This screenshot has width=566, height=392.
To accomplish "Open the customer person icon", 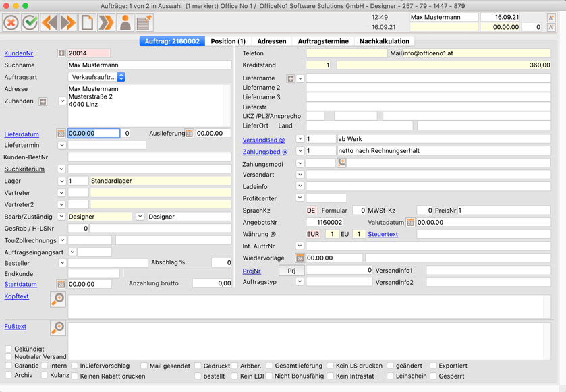I will pyautogui.click(x=125, y=23).
